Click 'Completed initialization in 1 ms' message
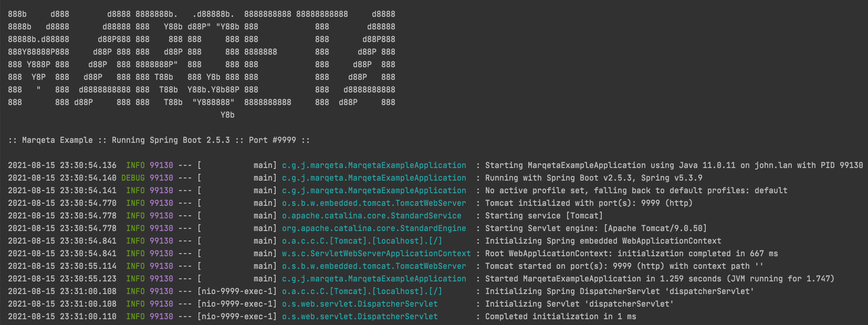 pos(560,317)
